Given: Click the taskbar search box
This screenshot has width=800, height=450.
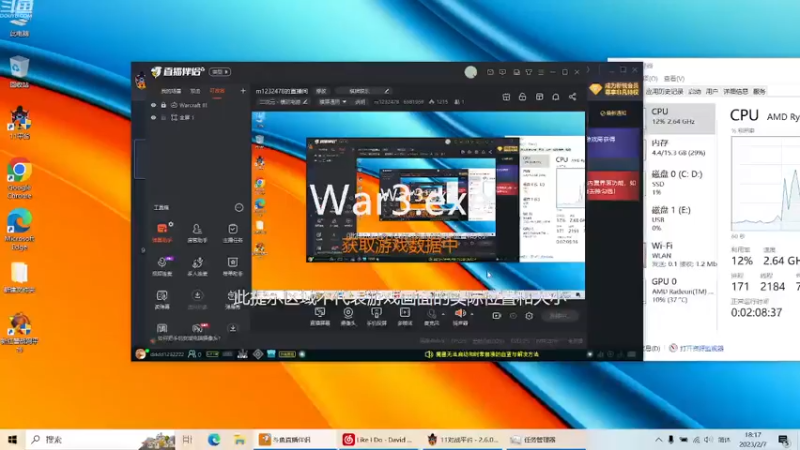Looking at the screenshot, I should click(99, 439).
